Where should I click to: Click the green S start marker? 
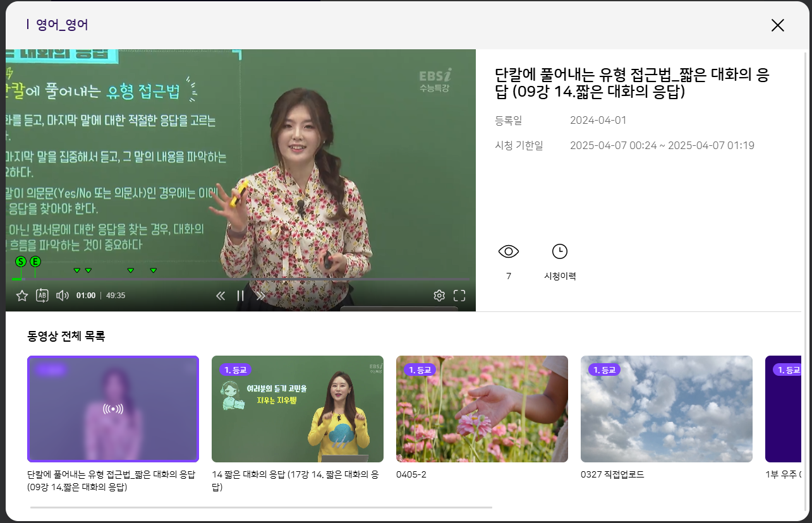[x=21, y=261]
